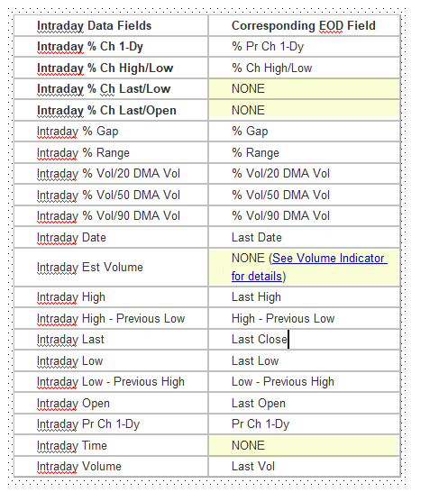The image size is (448, 501).
Task: Select the Intraday % Vol/90 DMA Vol cell
Action: click(x=111, y=216)
